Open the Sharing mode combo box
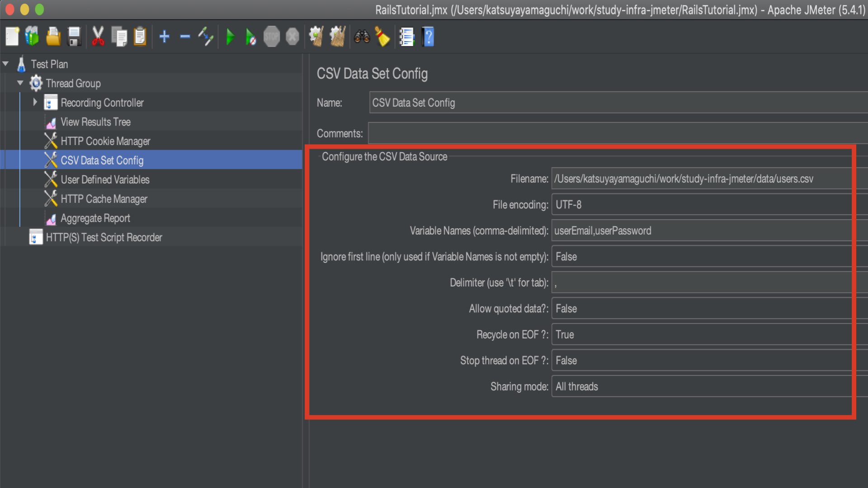The image size is (868, 488). [701, 386]
